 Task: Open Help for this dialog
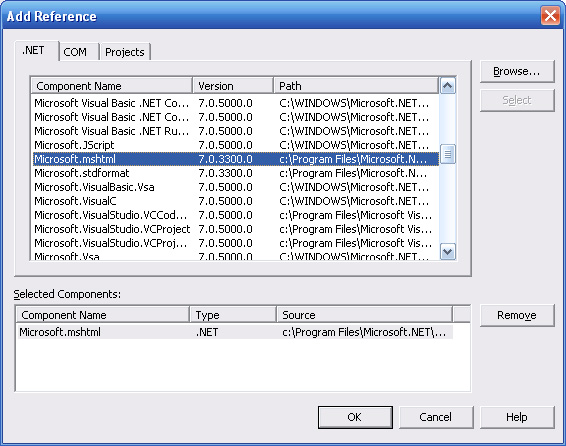(517, 417)
